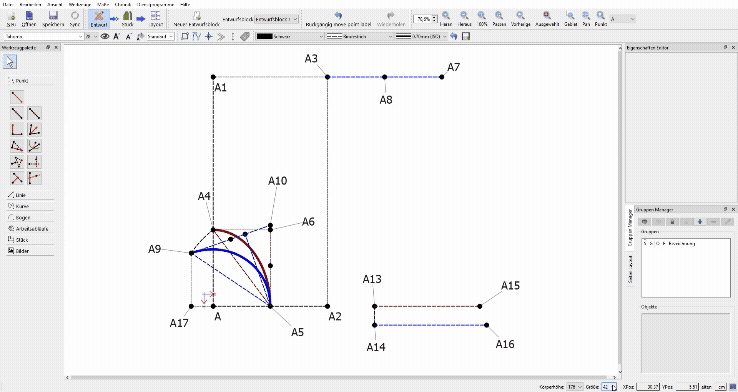Click the double chevron toolbar icon

(x=221, y=36)
